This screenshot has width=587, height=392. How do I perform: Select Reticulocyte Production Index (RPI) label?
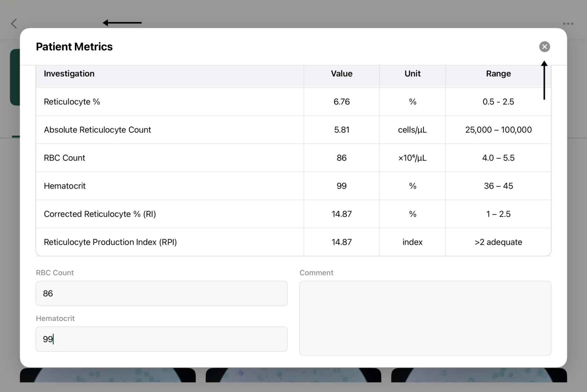tap(110, 242)
